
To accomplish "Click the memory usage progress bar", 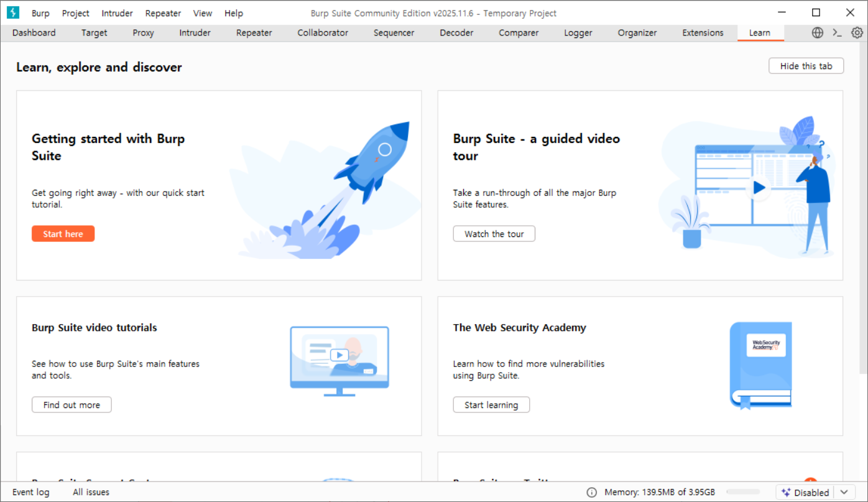I will (743, 492).
